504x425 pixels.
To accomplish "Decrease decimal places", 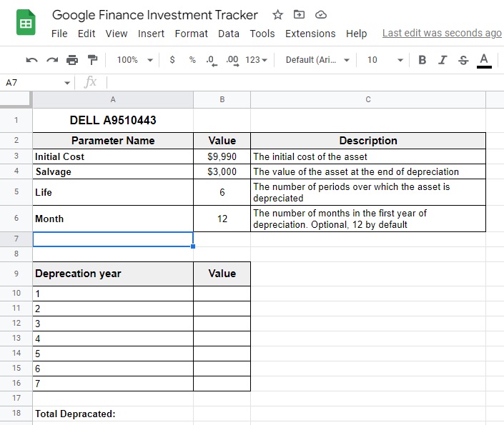I will click(211, 61).
